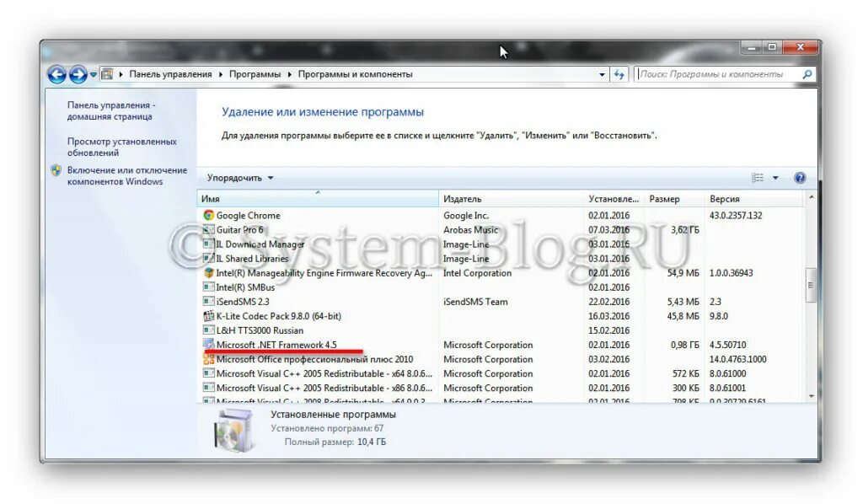Select Google Chrome icon in list
The height and width of the screenshot is (504, 863).
click(x=209, y=215)
